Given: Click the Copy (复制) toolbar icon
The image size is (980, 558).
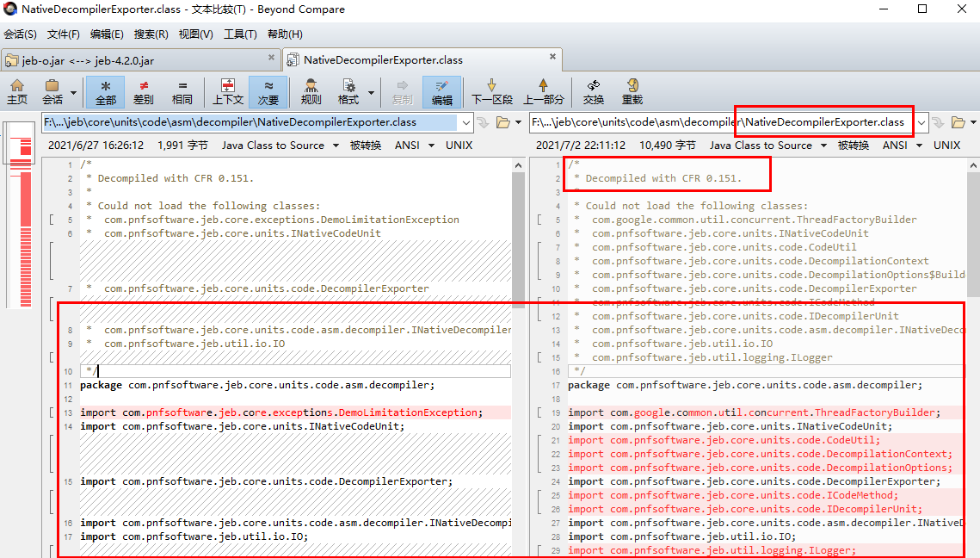Looking at the screenshot, I should pyautogui.click(x=403, y=91).
